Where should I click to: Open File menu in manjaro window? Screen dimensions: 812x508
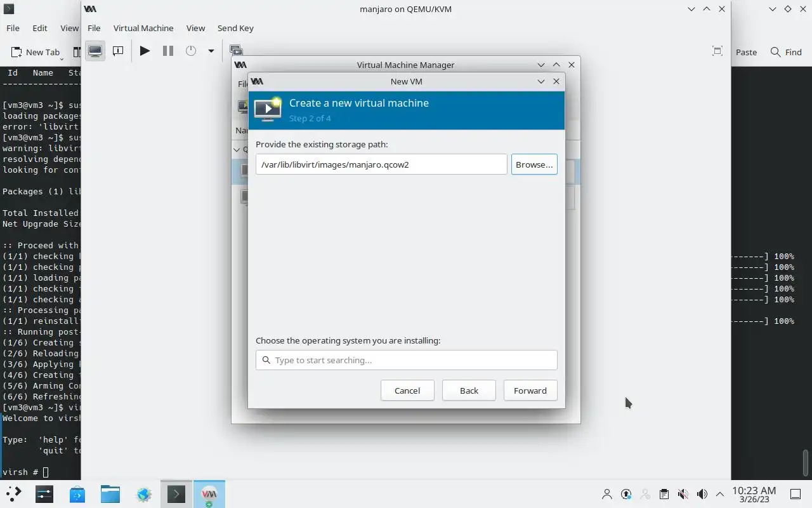point(94,28)
